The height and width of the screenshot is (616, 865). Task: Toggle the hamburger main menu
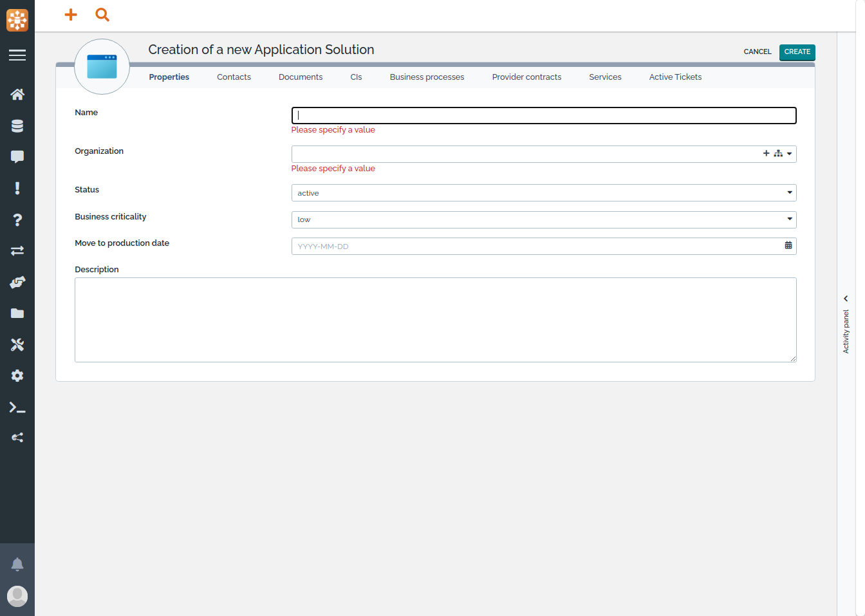pos(17,55)
